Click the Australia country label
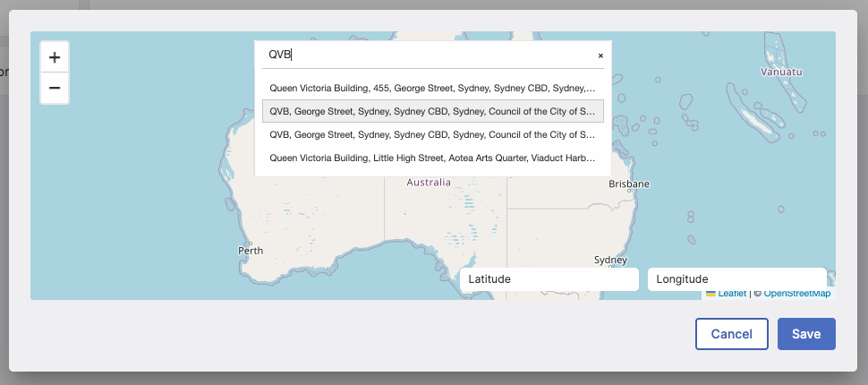 pyautogui.click(x=429, y=183)
